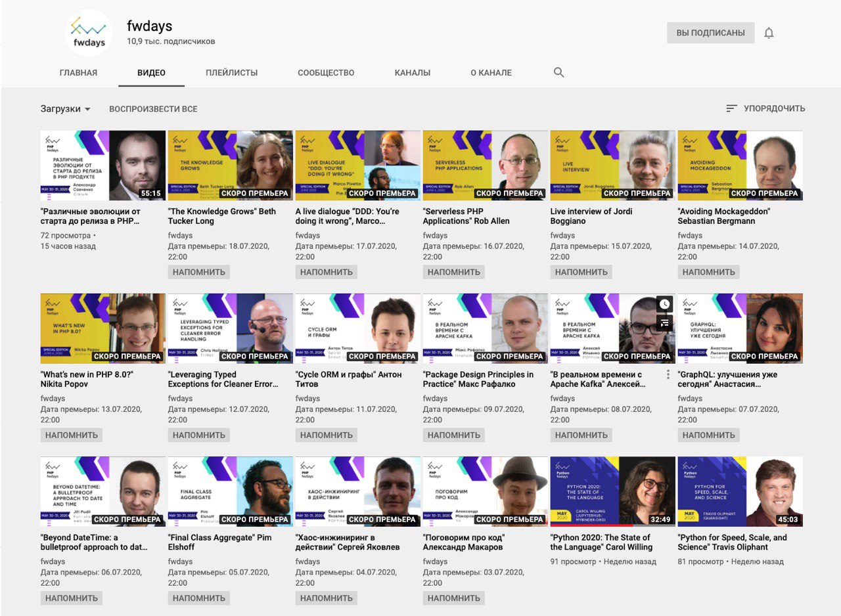Set reminder for DDD live dialogue video

coord(327,272)
